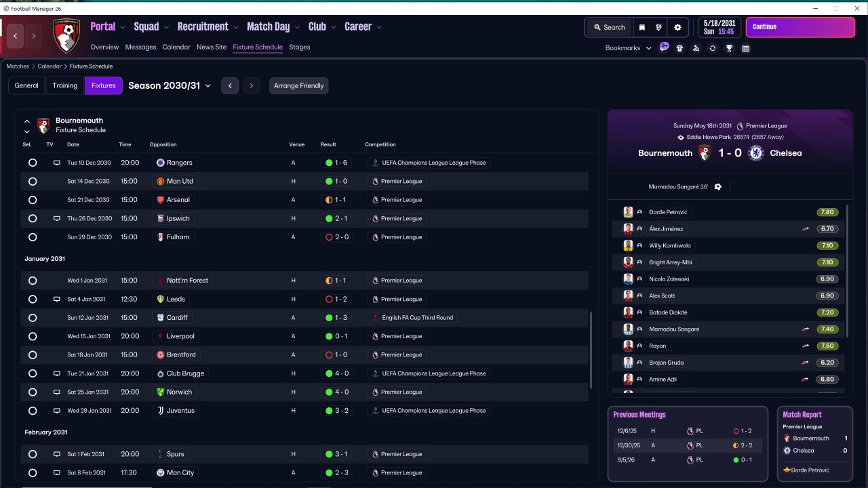Click the Bournemouth club crest in the header
This screenshot has width=868, height=488.
tap(66, 36)
